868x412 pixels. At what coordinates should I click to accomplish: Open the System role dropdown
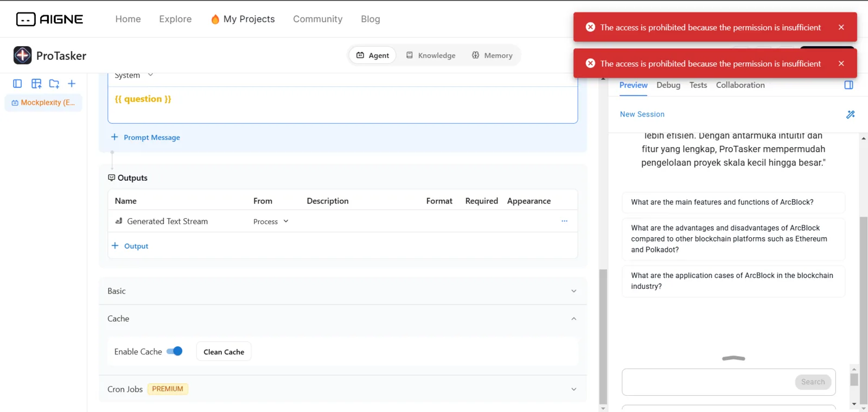point(134,75)
